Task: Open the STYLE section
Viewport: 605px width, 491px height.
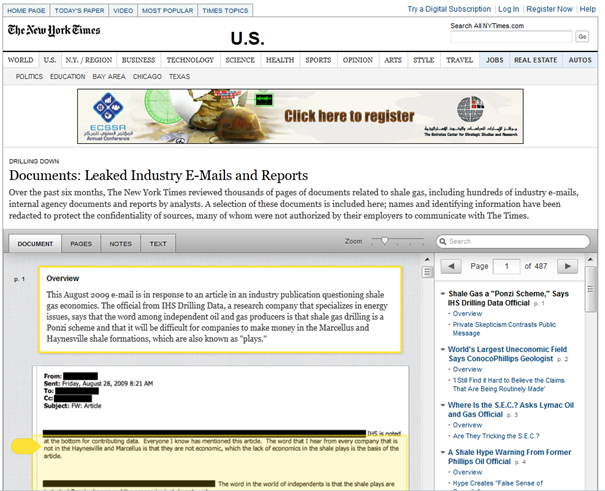Action: [x=424, y=60]
